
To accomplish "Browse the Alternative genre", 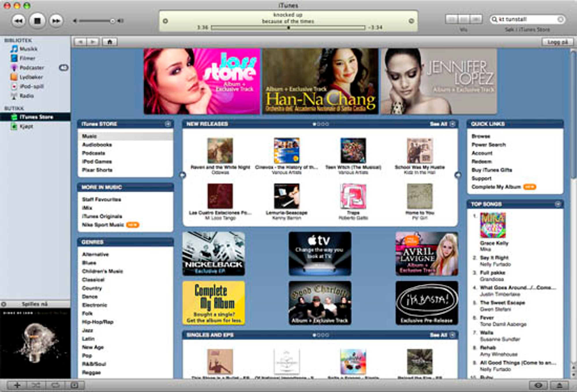I will pos(95,254).
